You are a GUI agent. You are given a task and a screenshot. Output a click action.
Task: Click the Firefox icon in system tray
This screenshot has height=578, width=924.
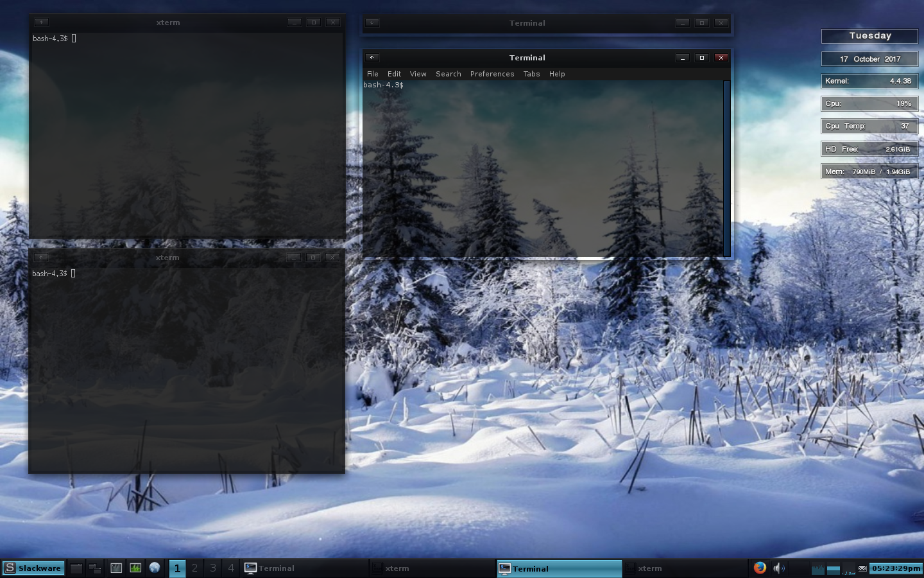point(760,568)
